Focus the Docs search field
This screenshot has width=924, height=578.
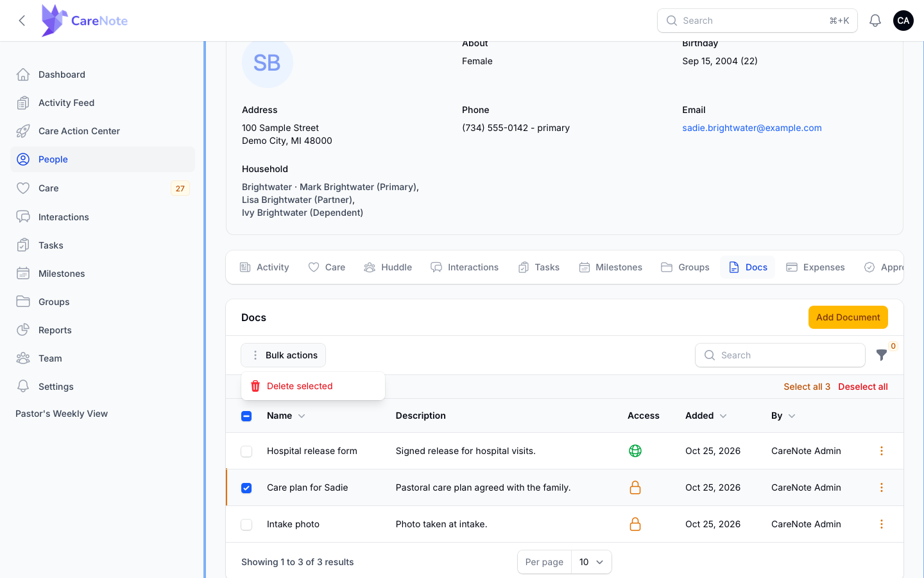point(780,355)
